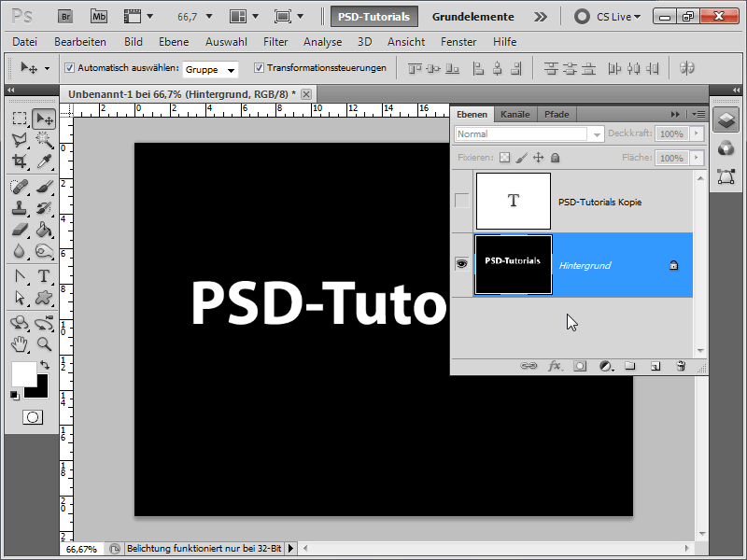Open the Ebene menu
This screenshot has width=747, height=560.
[174, 42]
